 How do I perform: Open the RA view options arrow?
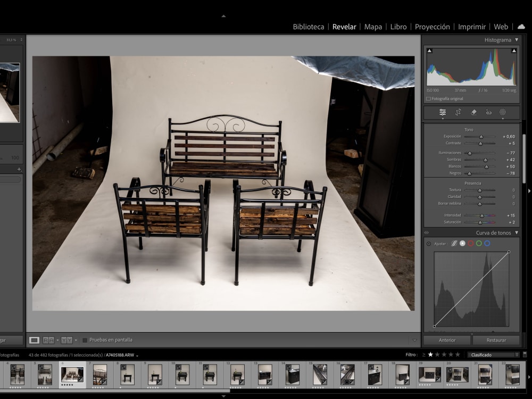point(57,340)
